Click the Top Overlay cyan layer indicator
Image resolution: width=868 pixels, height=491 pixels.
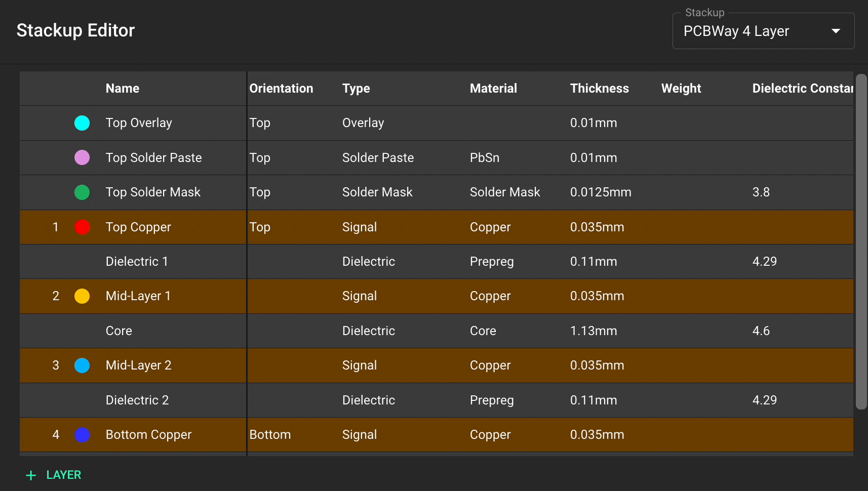click(x=82, y=122)
